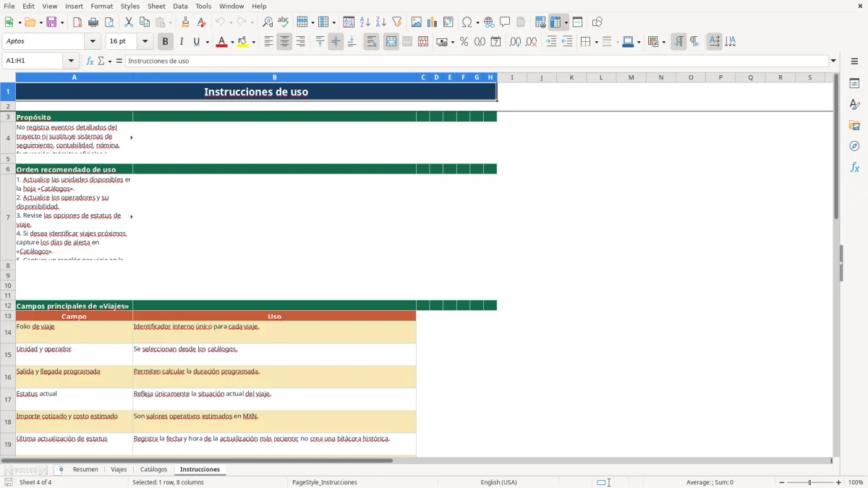Image resolution: width=868 pixels, height=488 pixels.
Task: Switch to the Resumen sheet tab
Action: click(85, 469)
